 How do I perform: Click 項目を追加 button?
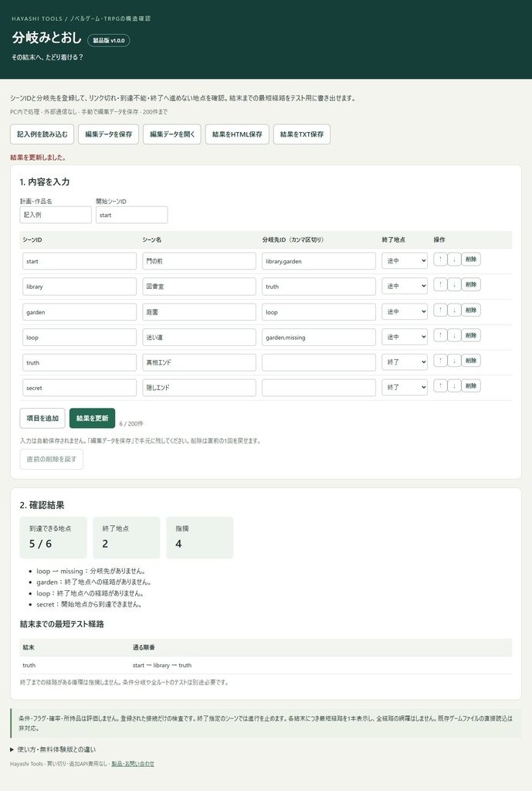tap(42, 418)
